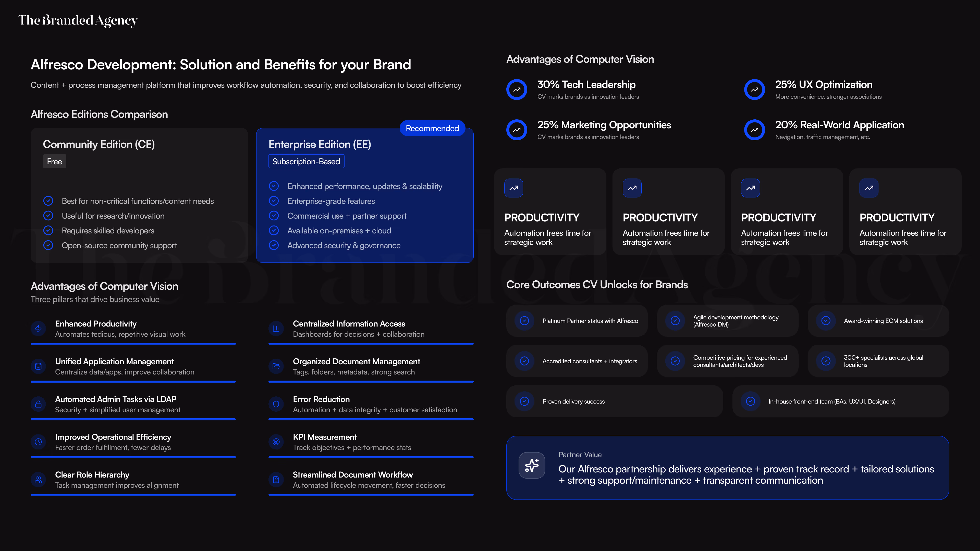Click the folder icon next to Organized Document Management
This screenshot has height=551, width=980.
coord(276,366)
